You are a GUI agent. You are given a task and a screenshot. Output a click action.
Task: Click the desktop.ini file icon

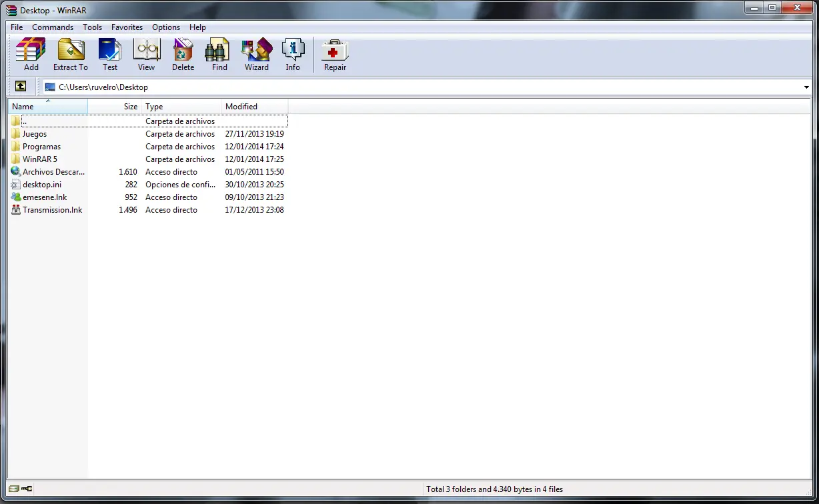click(16, 185)
